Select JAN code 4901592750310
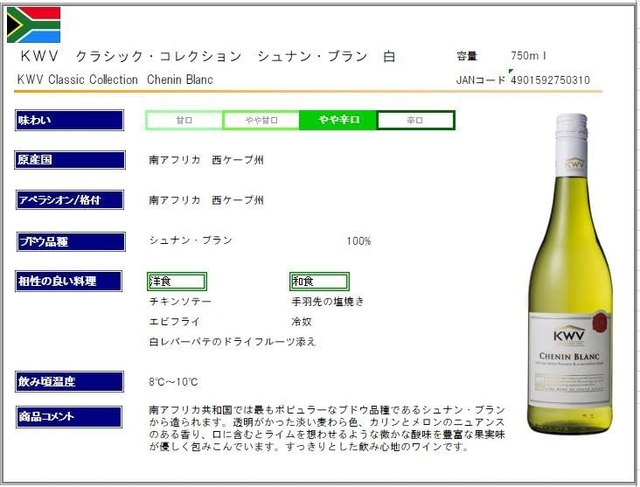This screenshot has height=487, width=640. click(550, 80)
